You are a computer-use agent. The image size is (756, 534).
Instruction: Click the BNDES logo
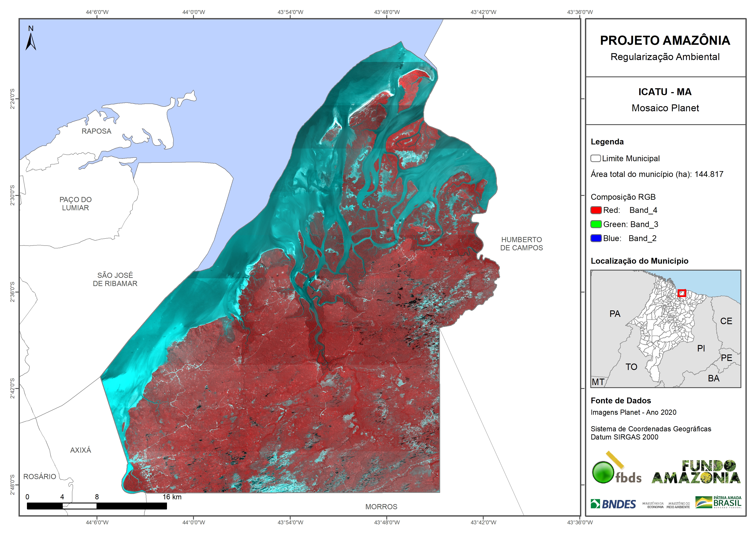pos(613,504)
